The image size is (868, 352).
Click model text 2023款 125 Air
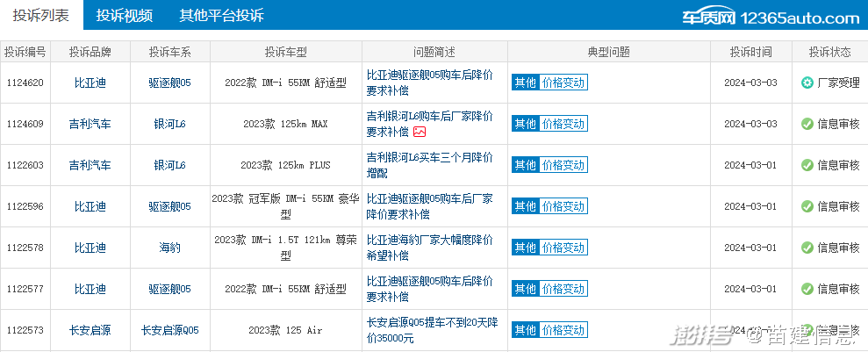(x=285, y=330)
